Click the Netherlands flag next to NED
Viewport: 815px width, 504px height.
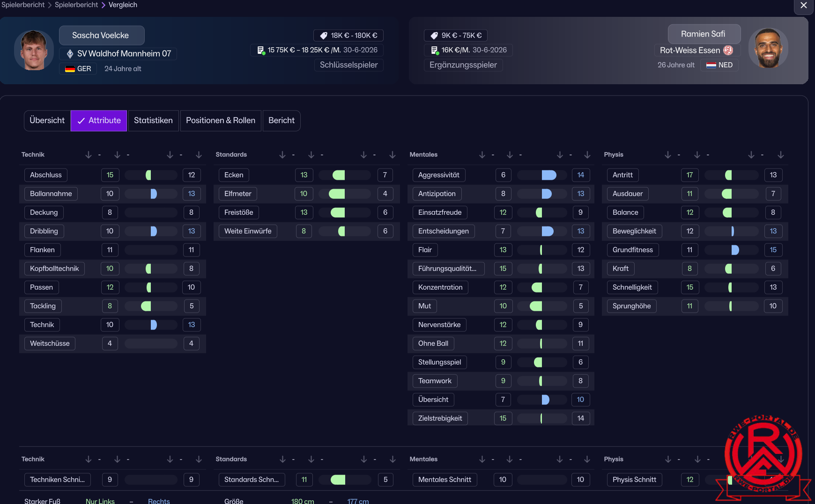[711, 65]
